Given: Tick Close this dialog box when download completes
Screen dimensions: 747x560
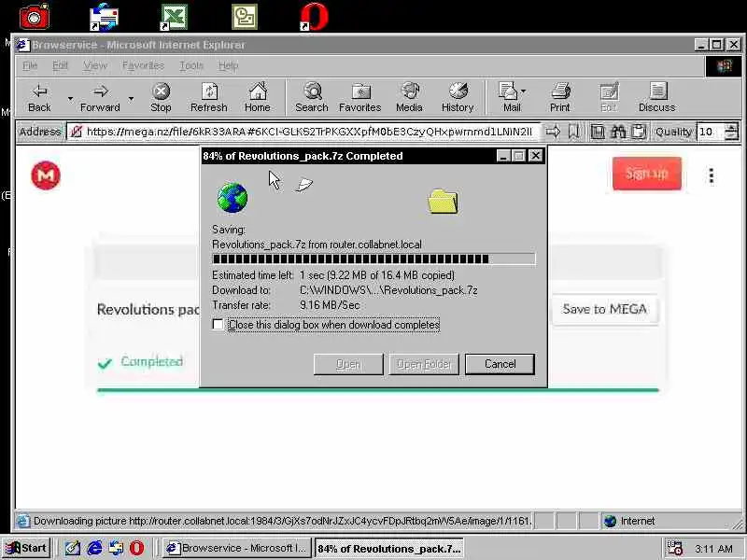Looking at the screenshot, I should (x=218, y=325).
